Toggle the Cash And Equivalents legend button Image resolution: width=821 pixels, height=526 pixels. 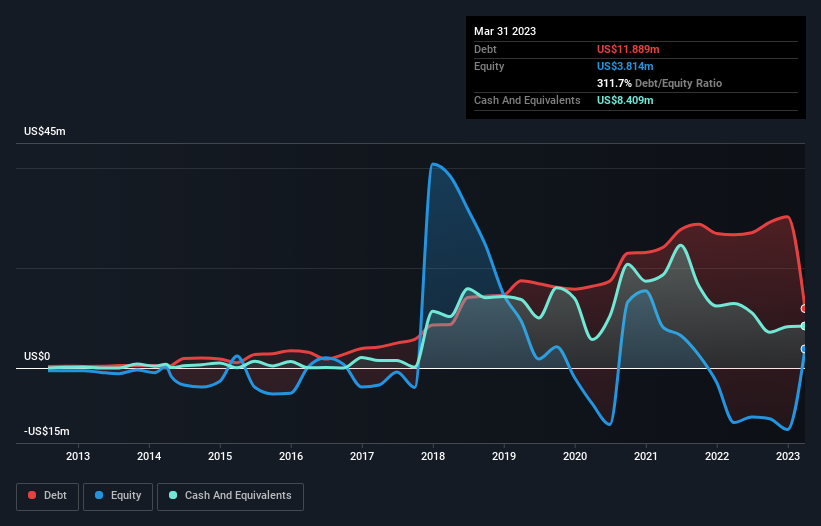pos(230,496)
